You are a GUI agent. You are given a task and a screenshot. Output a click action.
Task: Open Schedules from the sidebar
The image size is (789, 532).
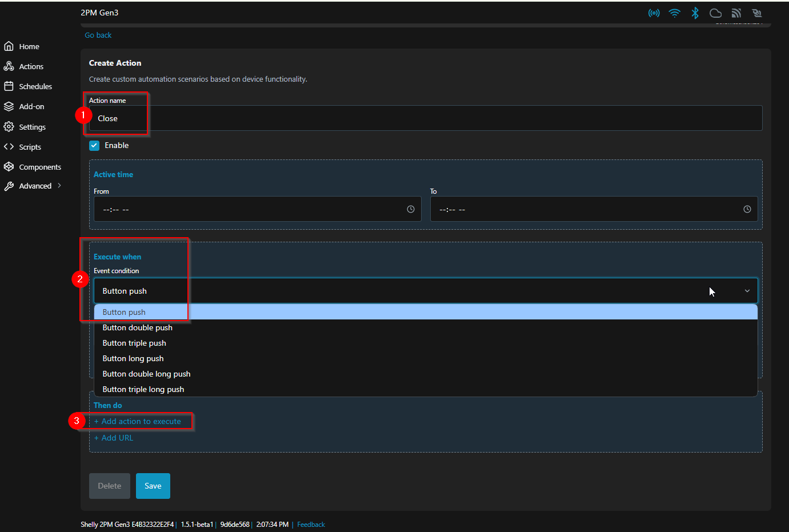[35, 86]
